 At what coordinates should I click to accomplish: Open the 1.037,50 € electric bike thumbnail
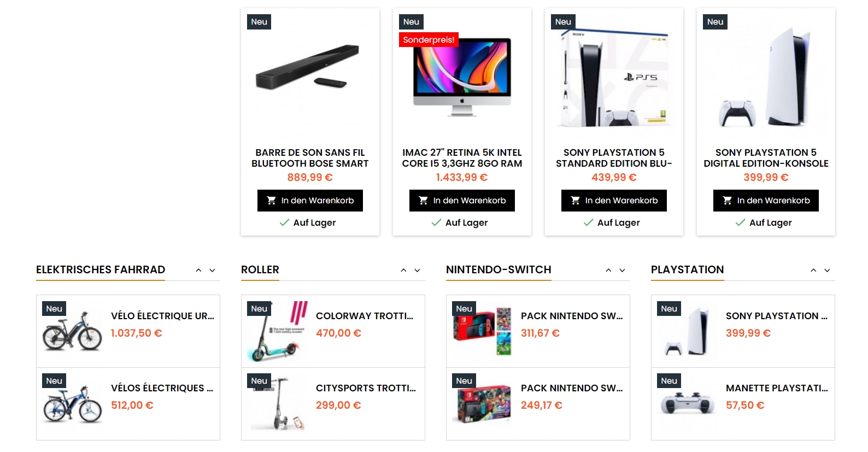72,331
